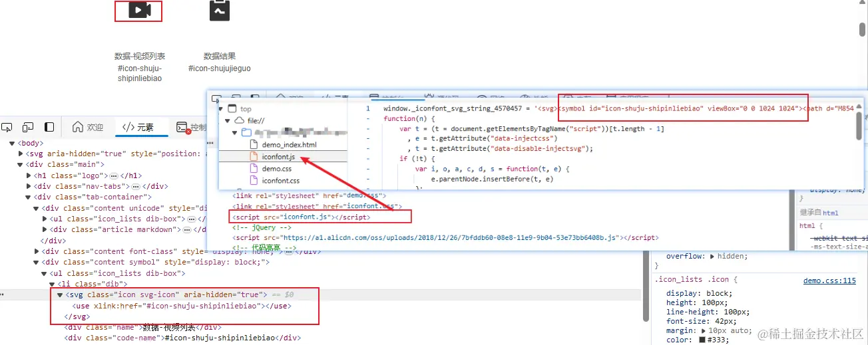Collapse the body element node

click(x=11, y=143)
